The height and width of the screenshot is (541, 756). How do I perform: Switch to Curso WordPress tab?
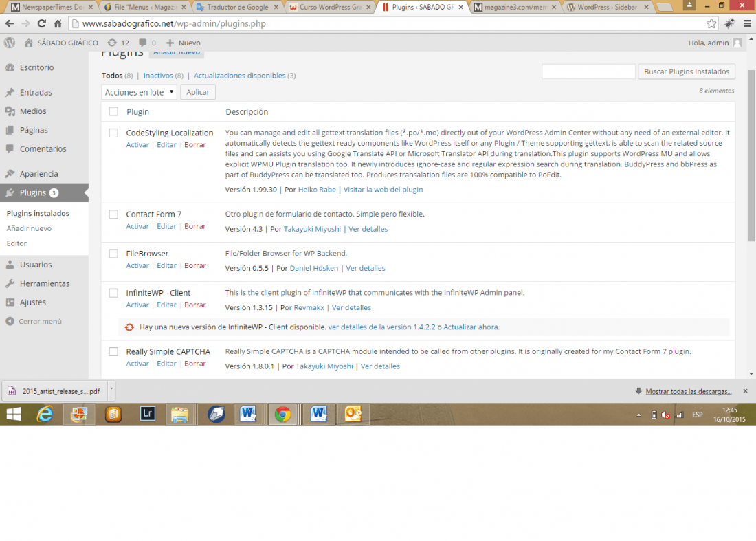pos(331,8)
